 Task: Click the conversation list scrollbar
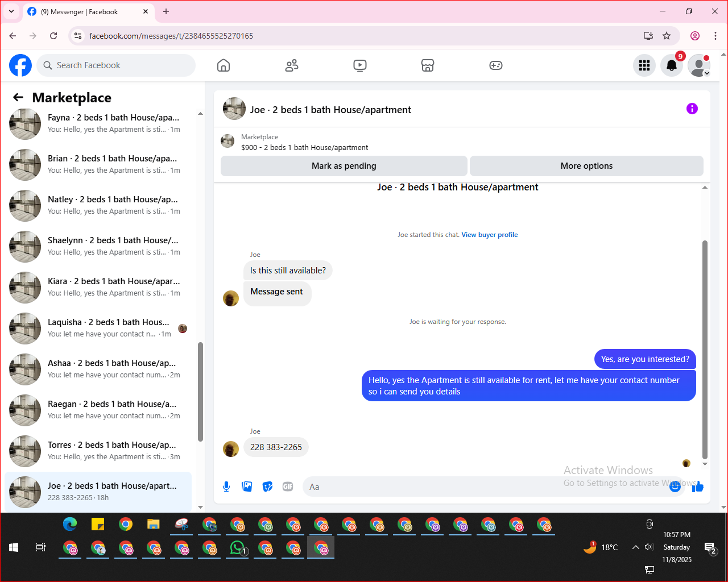(200, 392)
